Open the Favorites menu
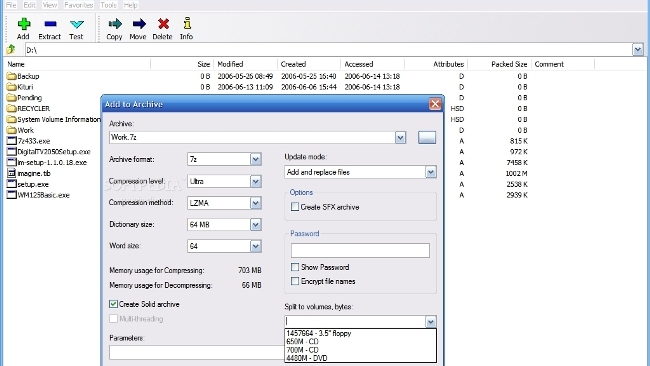 pos(79,5)
